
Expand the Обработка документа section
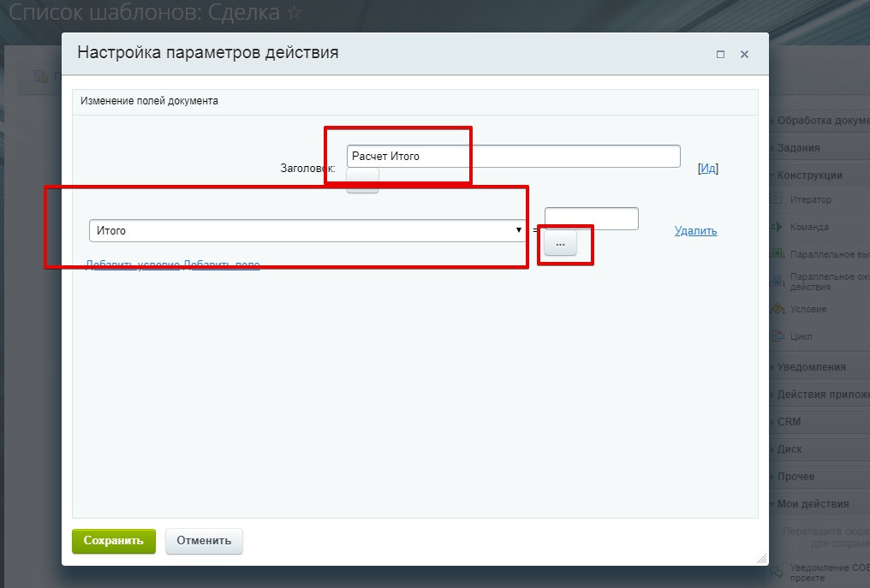(819, 121)
